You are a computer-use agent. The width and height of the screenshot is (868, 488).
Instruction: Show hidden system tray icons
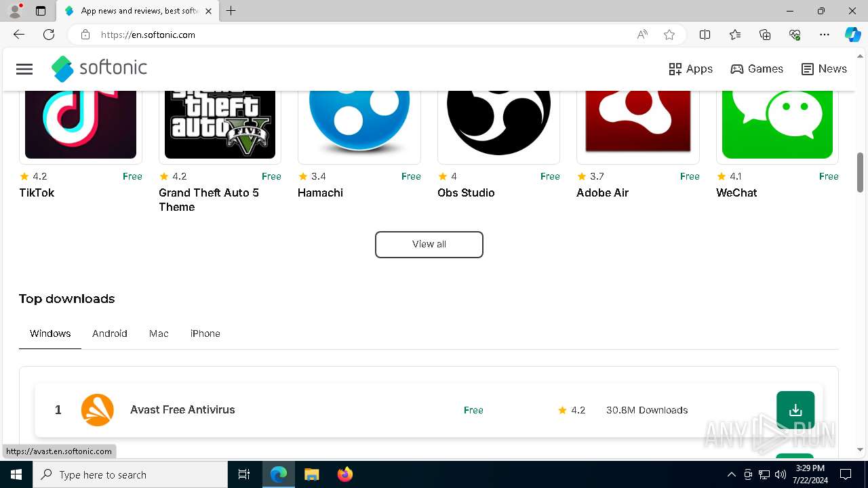pyautogui.click(x=731, y=474)
